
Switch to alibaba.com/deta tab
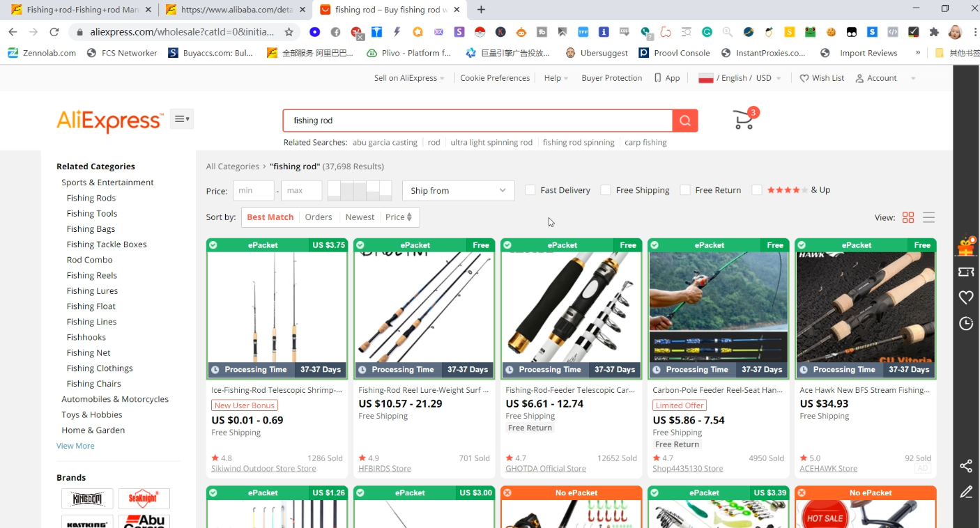pyautogui.click(x=236, y=10)
